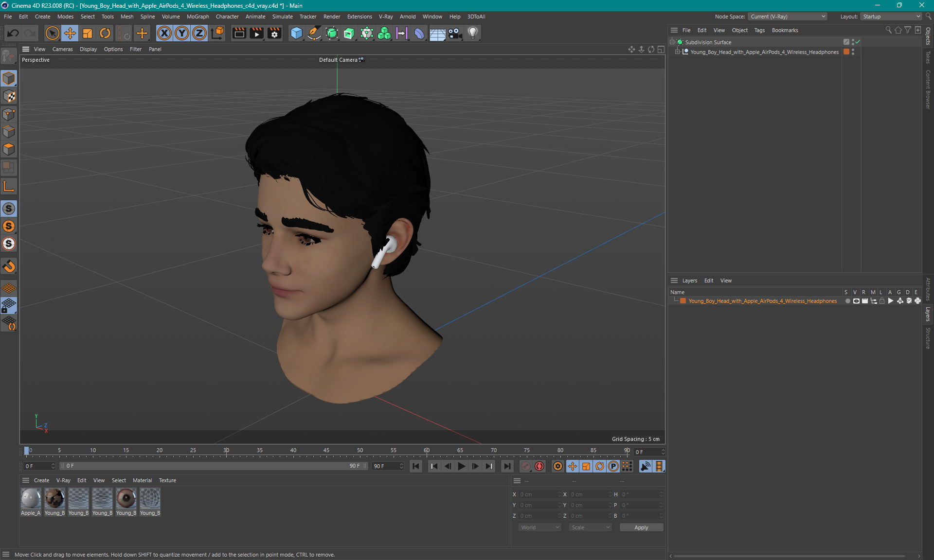Toggle Subdivision Surface enable checkmark
This screenshot has height=560, width=934.
click(x=858, y=42)
